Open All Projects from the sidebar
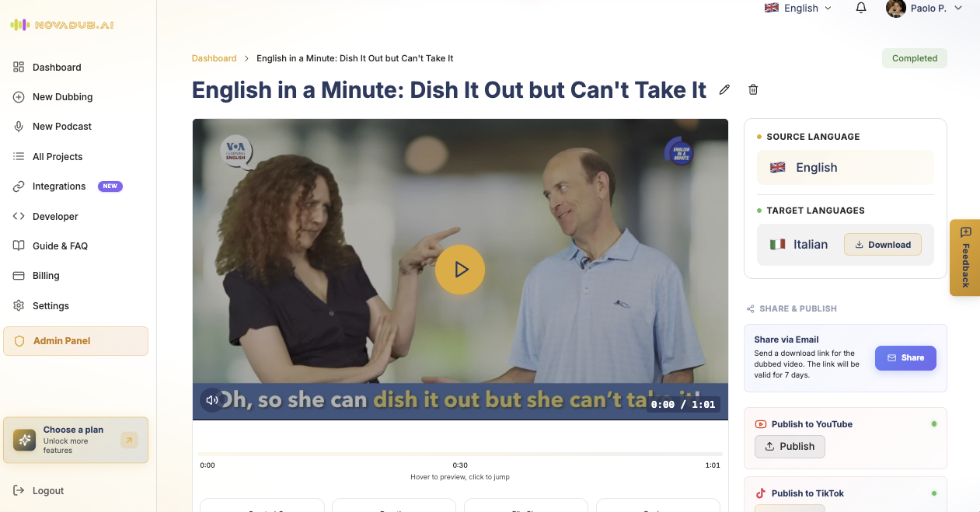Screen dimensions: 980x512 pos(58,156)
